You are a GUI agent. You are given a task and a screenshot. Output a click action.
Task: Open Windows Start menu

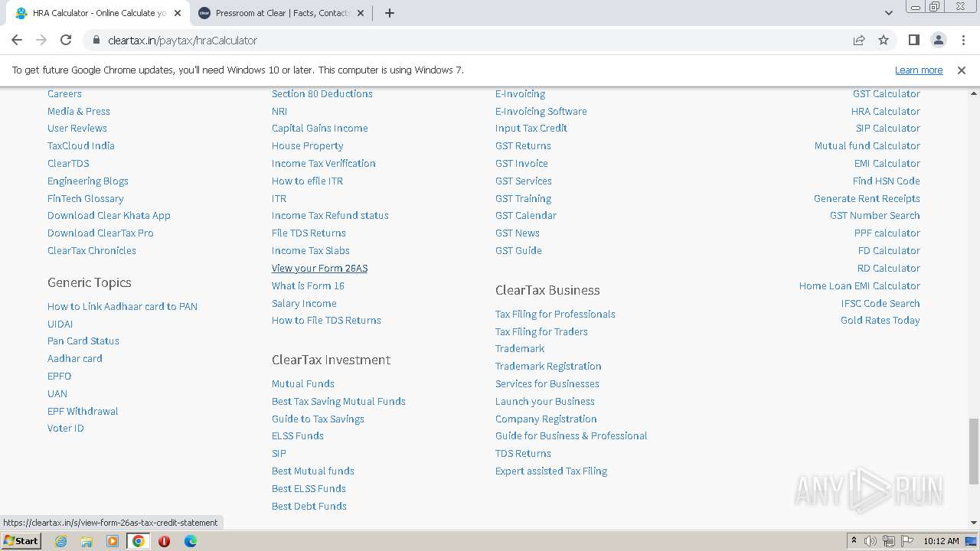pyautogui.click(x=21, y=540)
